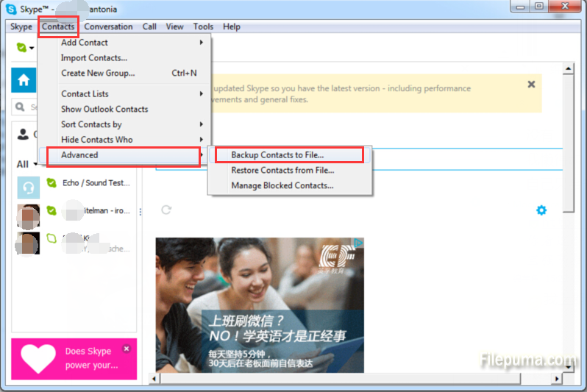Click the refresh arrow icon

pos(166,210)
